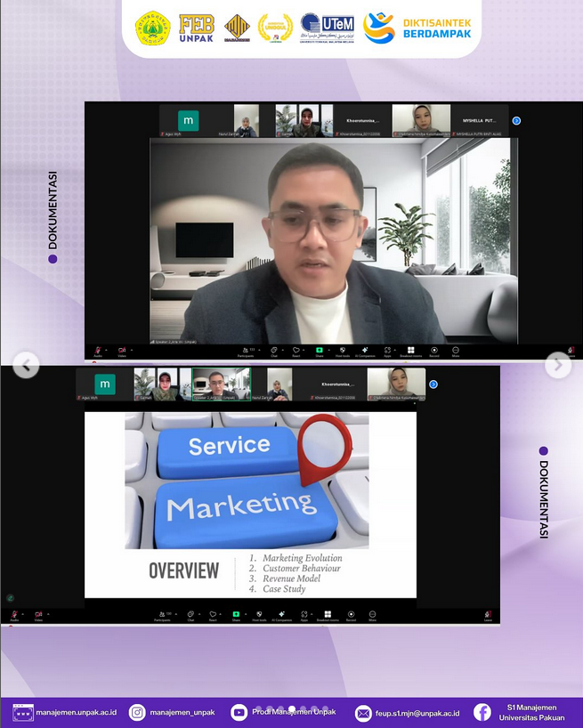Expand Share options arrow in lower Zoom window

pos(246,614)
